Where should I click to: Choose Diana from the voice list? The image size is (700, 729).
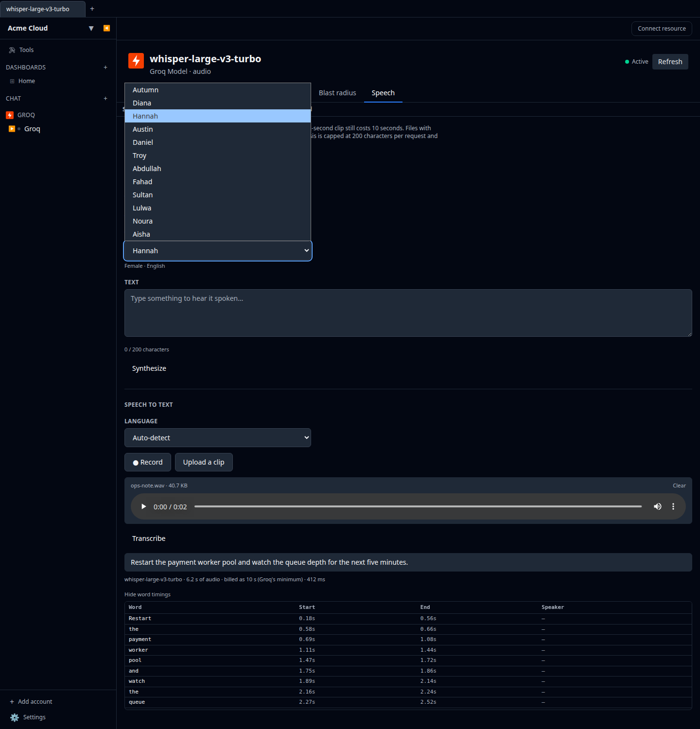[x=218, y=103]
